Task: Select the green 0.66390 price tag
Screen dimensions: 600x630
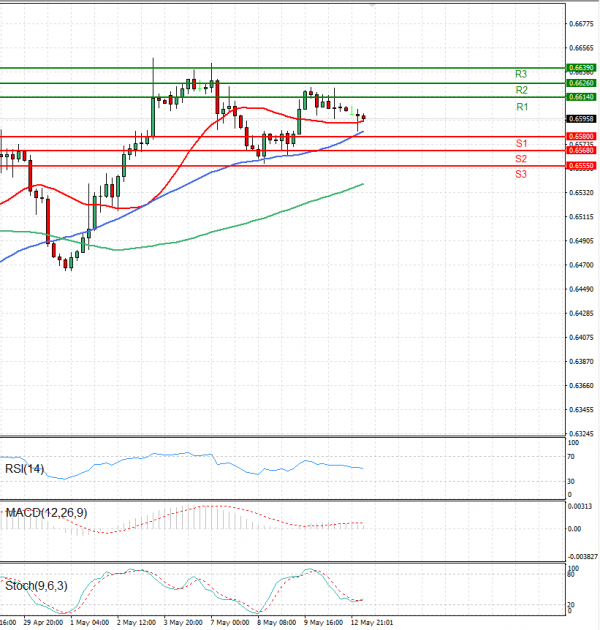Action: pyautogui.click(x=581, y=68)
